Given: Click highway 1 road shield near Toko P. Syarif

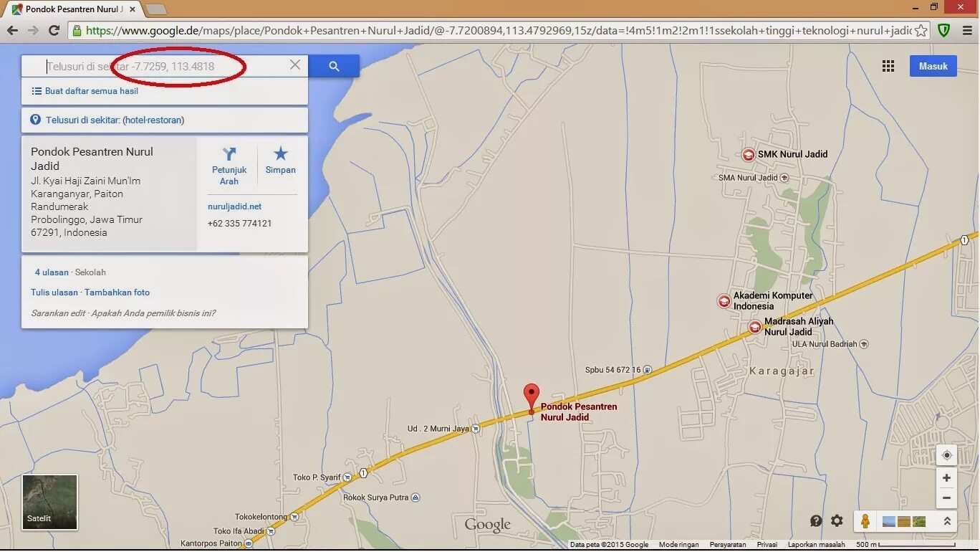Looking at the screenshot, I should (364, 473).
